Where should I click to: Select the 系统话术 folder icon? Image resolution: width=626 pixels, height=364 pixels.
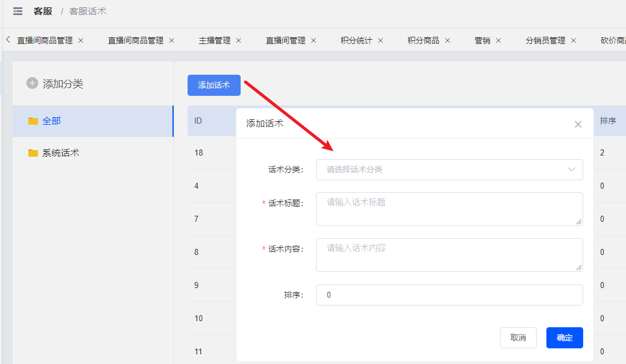(x=33, y=153)
